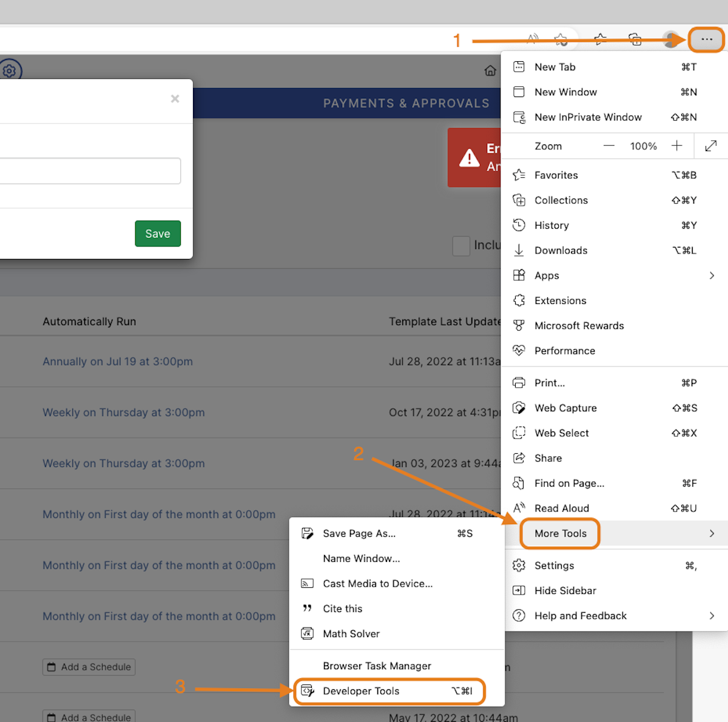Click the home icon on the page
Viewport: 728px width, 722px height.
[490, 71]
